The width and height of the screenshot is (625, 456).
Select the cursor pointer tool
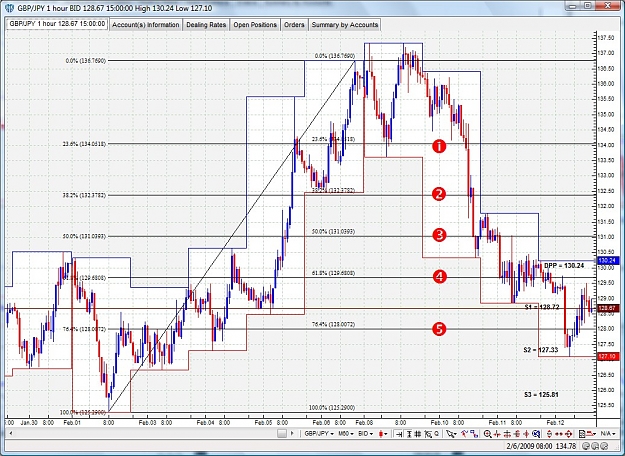(451, 434)
